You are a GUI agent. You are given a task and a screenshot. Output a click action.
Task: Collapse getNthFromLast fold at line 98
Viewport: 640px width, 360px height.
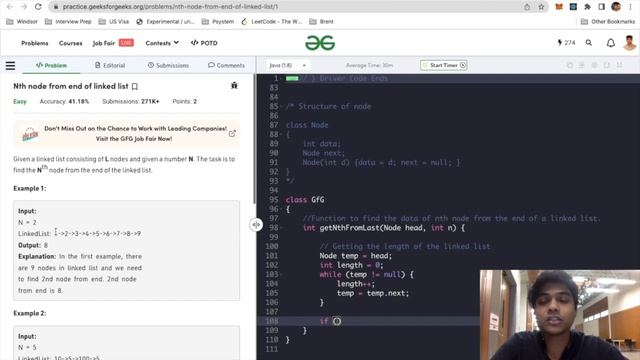coord(282,228)
